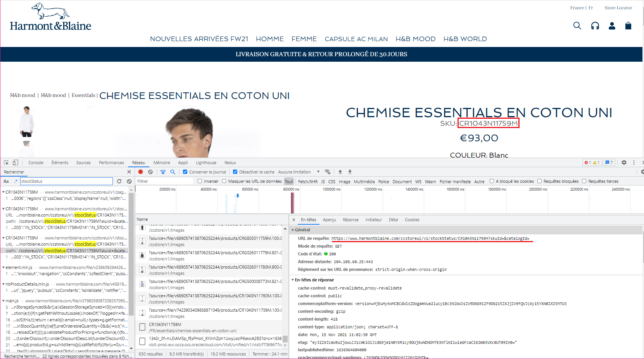Switch to the Éléments tab
Screen dimensions: 644x359
60,163
